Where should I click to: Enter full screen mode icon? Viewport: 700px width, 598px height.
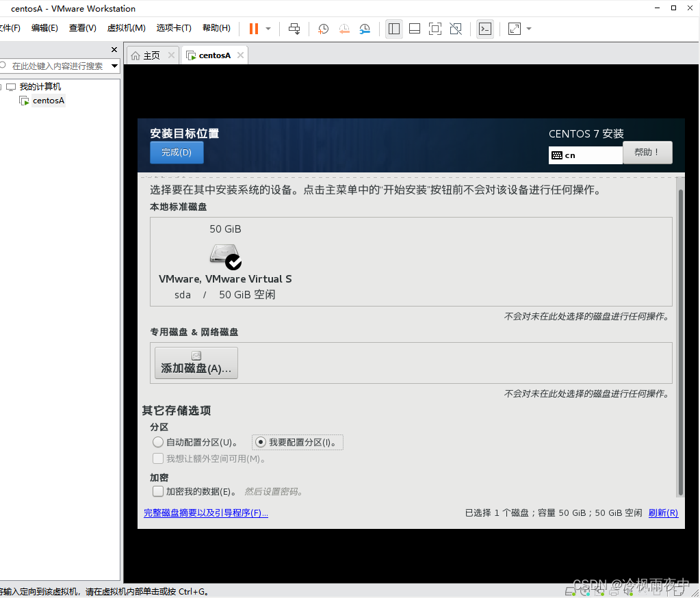click(x=435, y=29)
